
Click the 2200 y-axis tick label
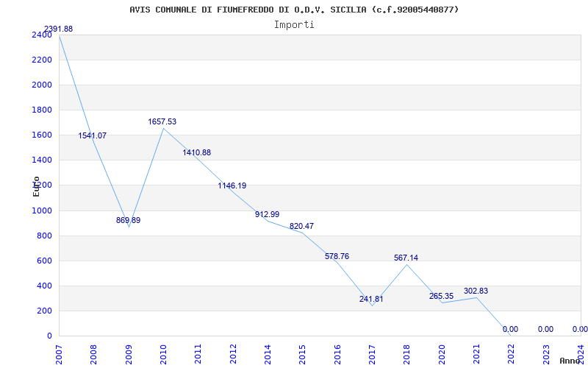43,60
